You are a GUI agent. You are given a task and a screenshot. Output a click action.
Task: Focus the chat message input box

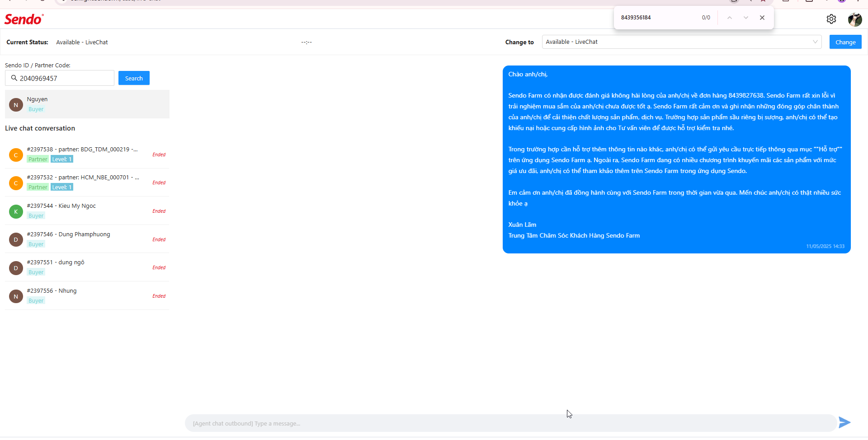tap(511, 423)
